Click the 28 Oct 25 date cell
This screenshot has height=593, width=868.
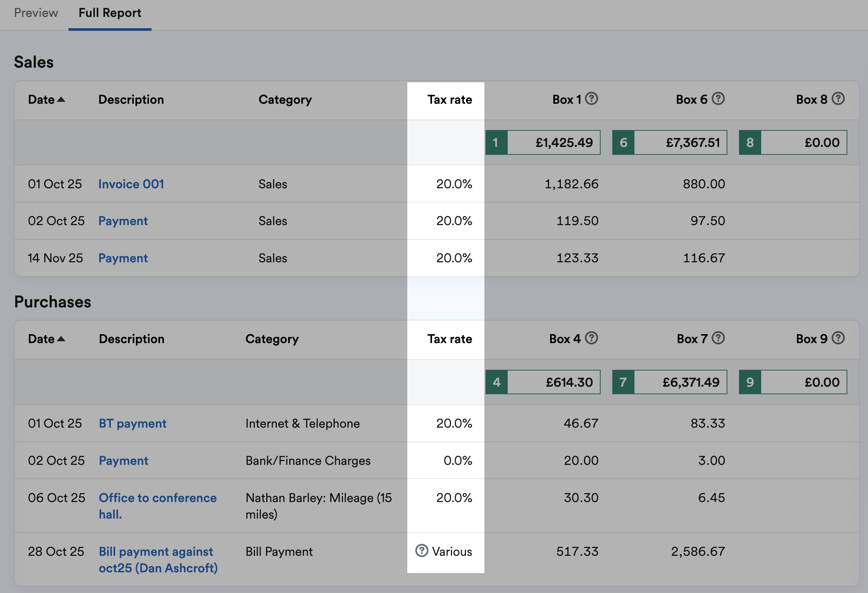56,551
